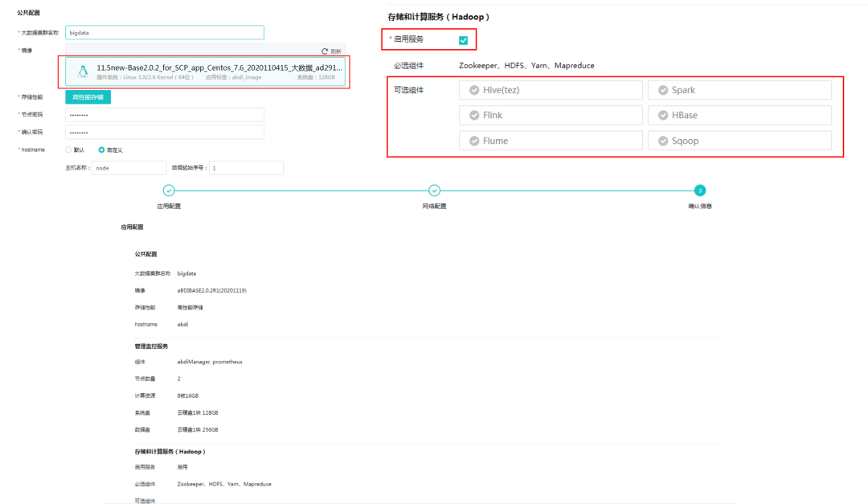
Task: Click the check icon beside Hive(tez)
Action: pyautogui.click(x=472, y=90)
